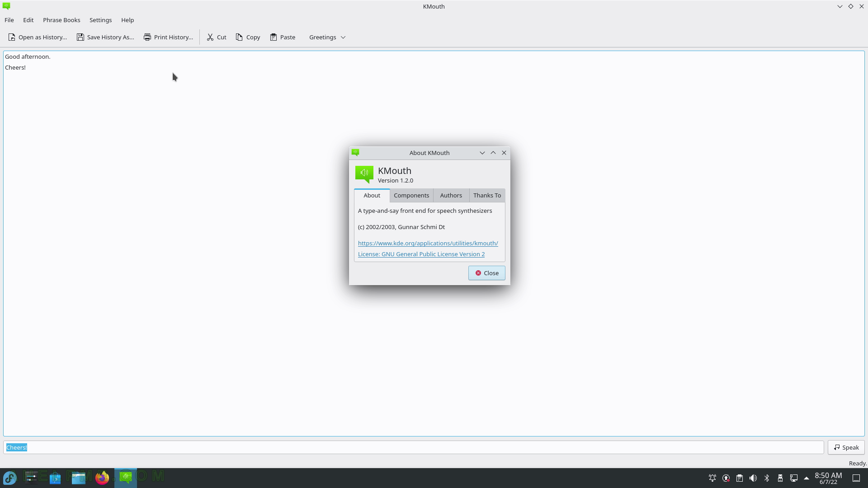Click the Close button in About dialog
The width and height of the screenshot is (868, 488).
(486, 273)
